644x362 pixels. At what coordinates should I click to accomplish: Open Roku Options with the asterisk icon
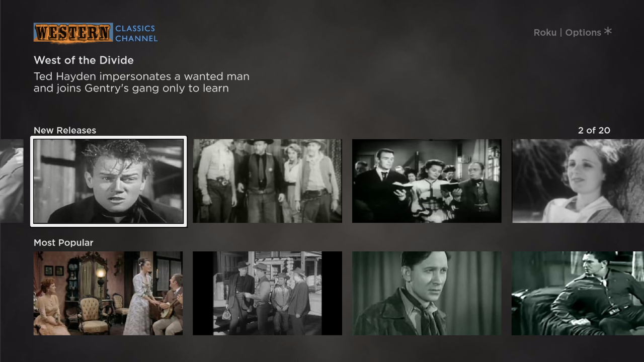pyautogui.click(x=608, y=32)
